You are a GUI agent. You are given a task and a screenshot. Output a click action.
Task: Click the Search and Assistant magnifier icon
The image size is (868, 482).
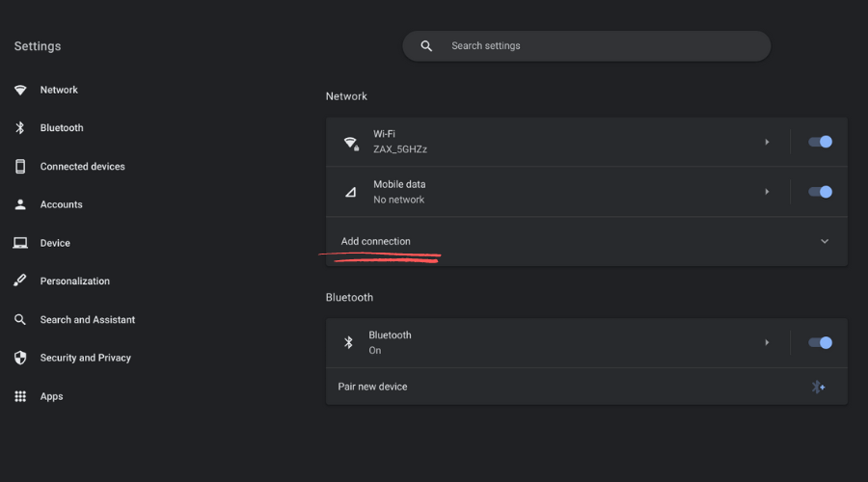20,319
